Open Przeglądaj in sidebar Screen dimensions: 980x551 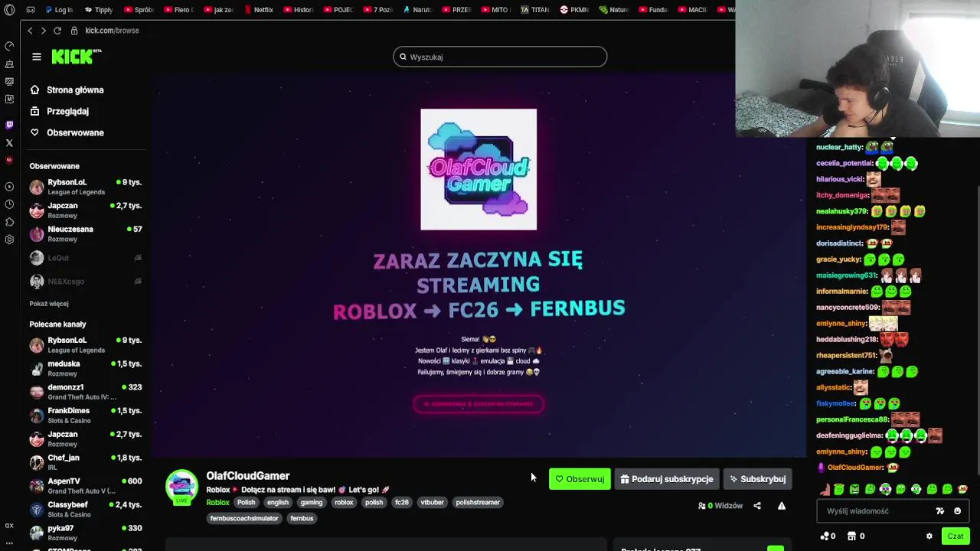(67, 111)
